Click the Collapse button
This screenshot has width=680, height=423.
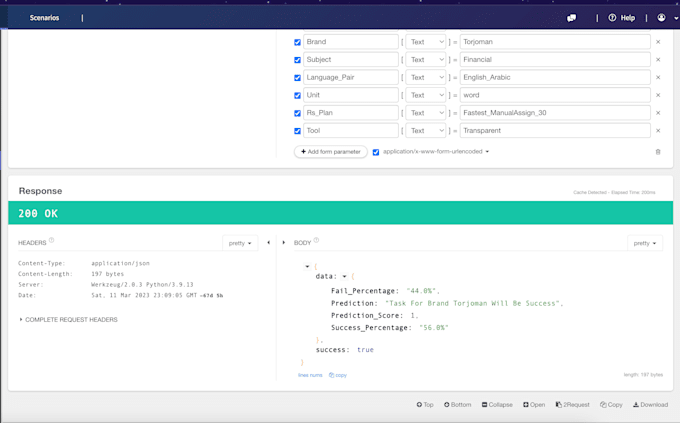point(497,404)
